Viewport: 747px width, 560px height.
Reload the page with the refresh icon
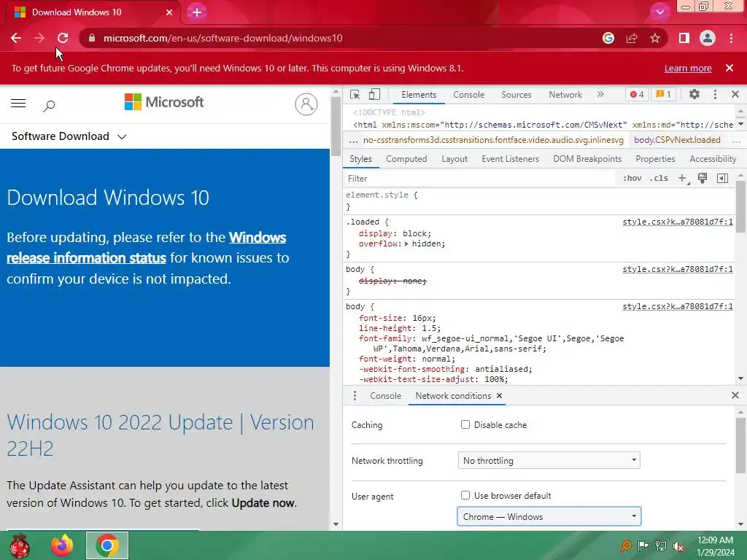[63, 38]
